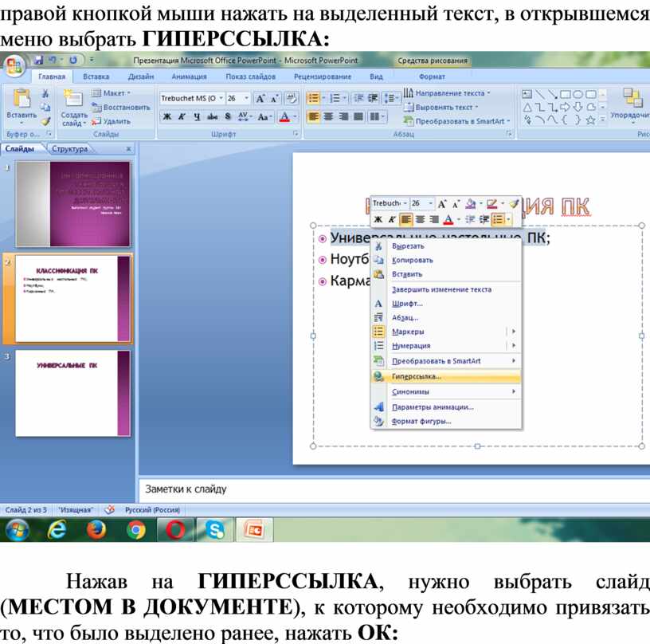Image resolution: width=650 pixels, height=644 pixels.
Task: Toggle align left in ribbon paragraph group
Action: point(314,117)
